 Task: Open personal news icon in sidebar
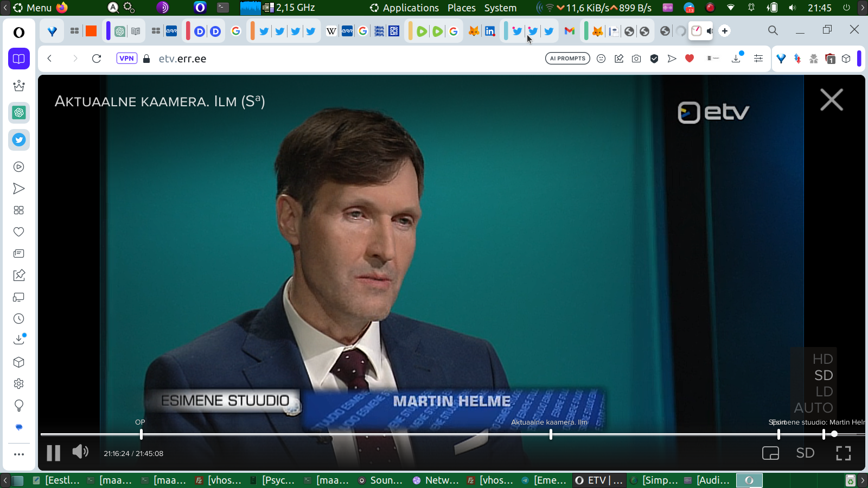19,254
